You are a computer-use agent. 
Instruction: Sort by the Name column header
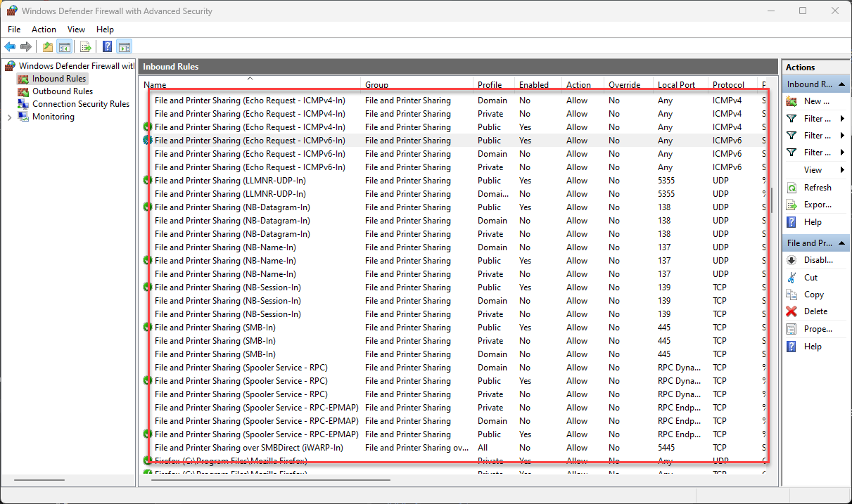[x=250, y=84]
